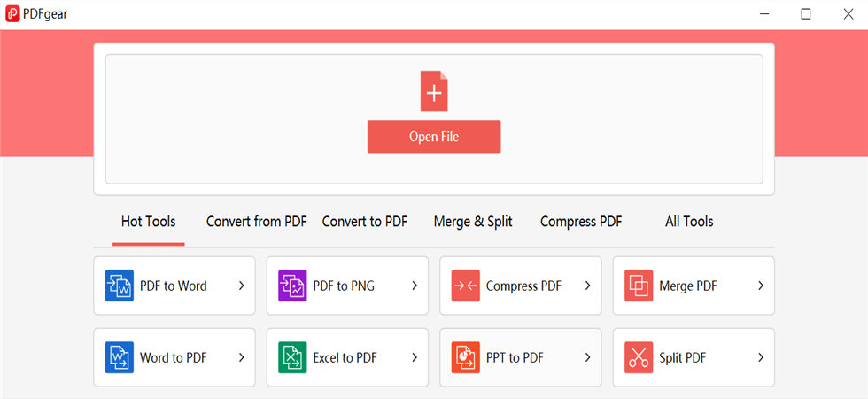Click the PDFgear logo in title bar
Image resolution: width=868 pixels, height=399 pixels.
click(12, 14)
